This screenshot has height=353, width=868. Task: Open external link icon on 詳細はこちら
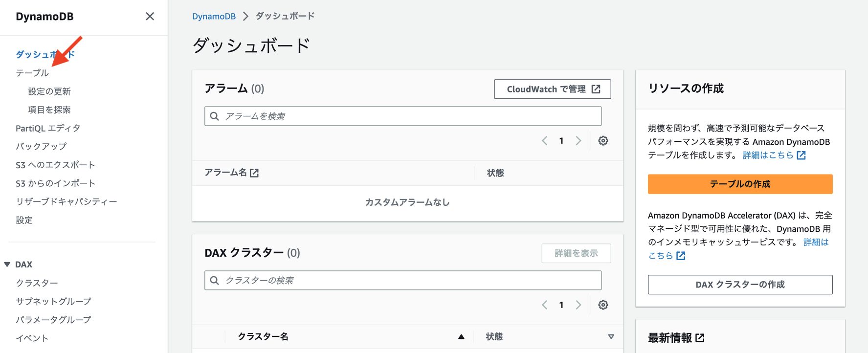[801, 155]
